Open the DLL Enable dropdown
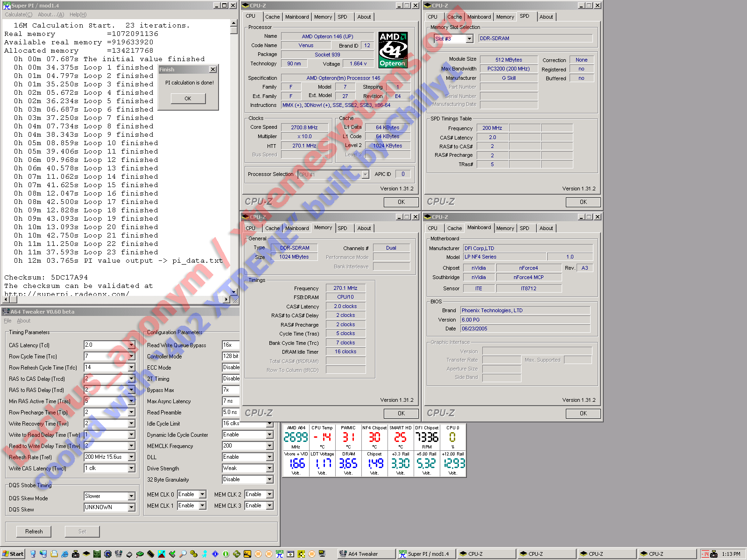Screen dimensions: 747x560 tap(270, 457)
